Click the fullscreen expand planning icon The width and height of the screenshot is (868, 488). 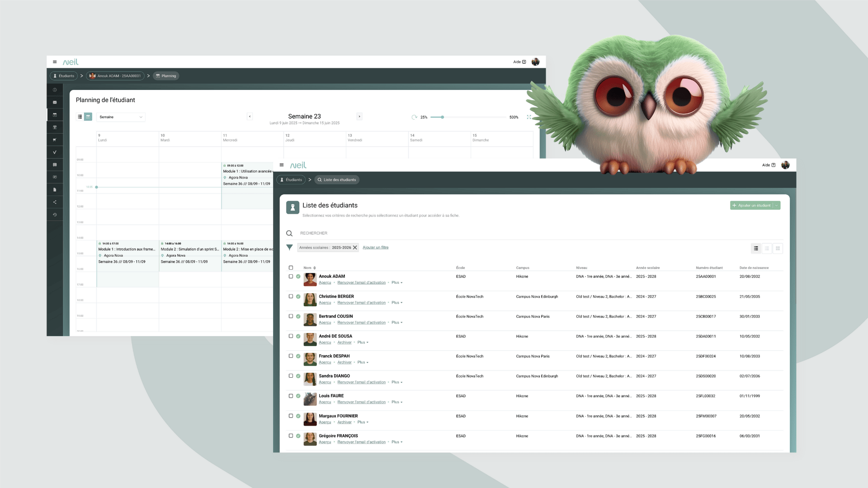click(528, 117)
